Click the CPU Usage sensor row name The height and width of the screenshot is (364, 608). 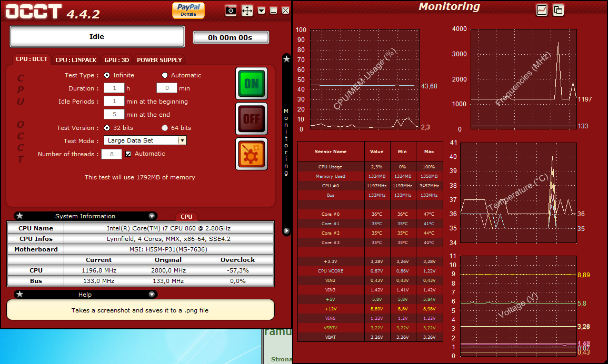coord(331,167)
